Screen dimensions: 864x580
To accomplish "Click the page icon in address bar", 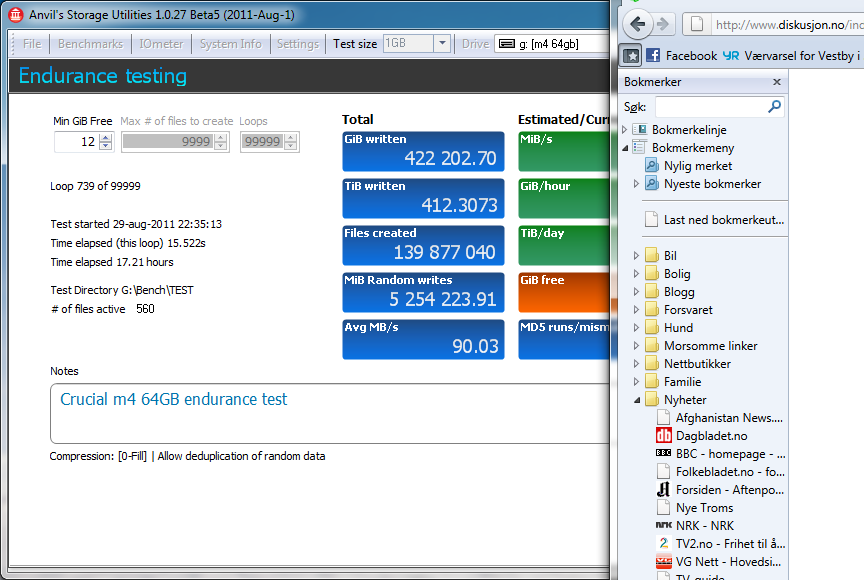I will click(x=697, y=24).
